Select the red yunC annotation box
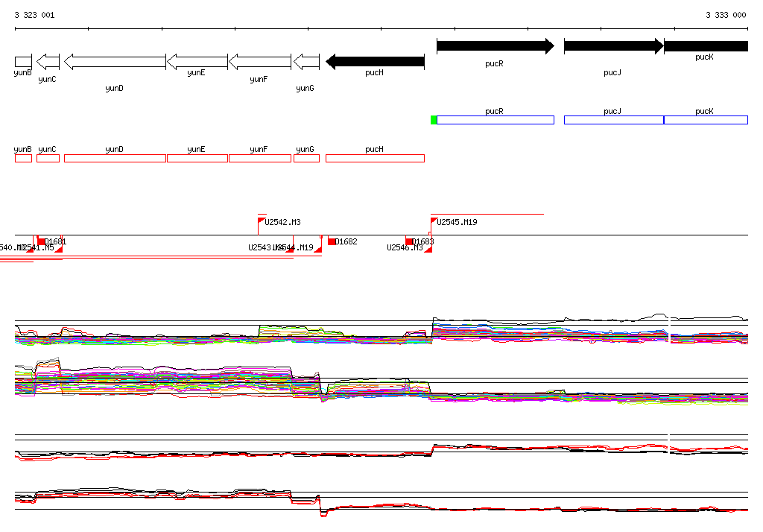 tap(48, 158)
